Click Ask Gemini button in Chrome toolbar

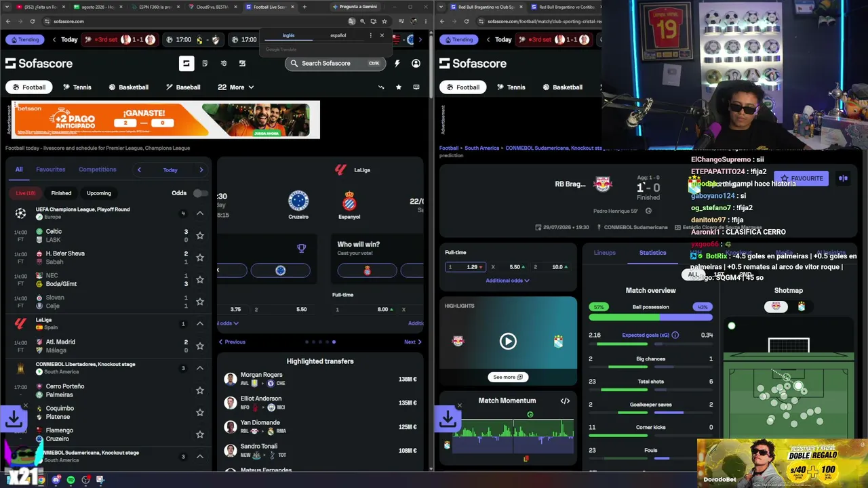tap(354, 7)
